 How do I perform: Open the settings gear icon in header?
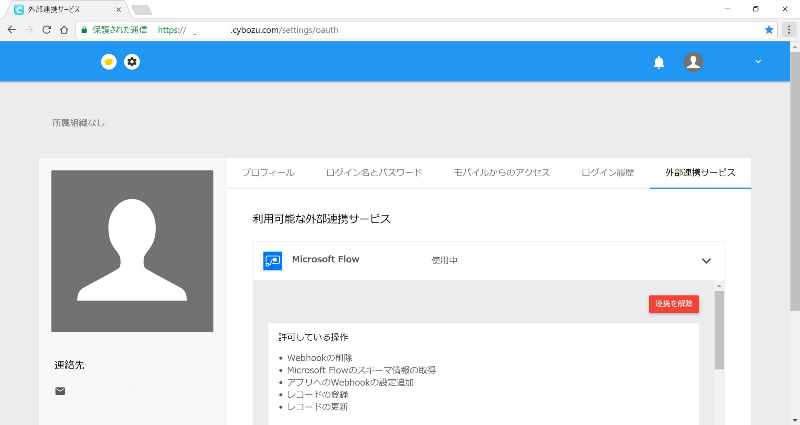pos(132,62)
